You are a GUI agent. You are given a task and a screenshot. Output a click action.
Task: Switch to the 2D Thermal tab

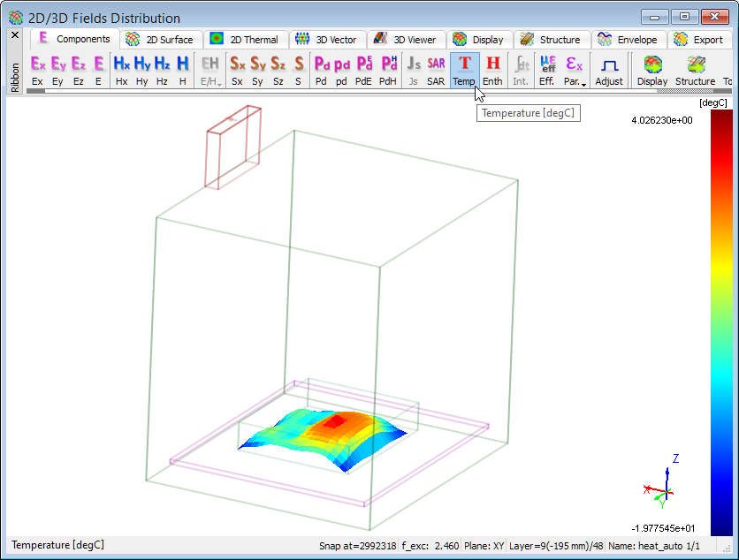pyautogui.click(x=245, y=40)
